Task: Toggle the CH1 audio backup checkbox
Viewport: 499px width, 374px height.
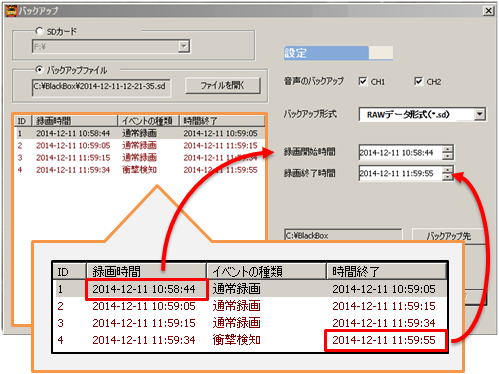Action: tap(363, 81)
